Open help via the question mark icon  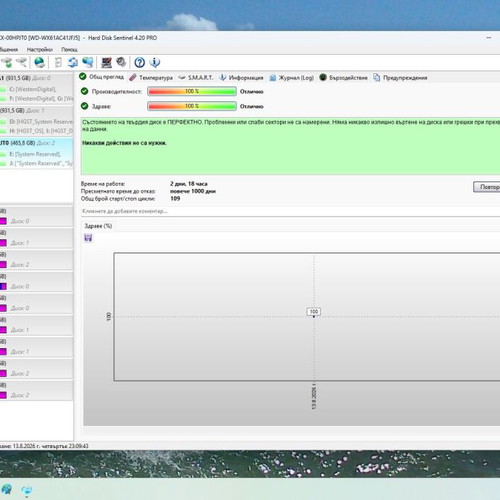[140, 62]
